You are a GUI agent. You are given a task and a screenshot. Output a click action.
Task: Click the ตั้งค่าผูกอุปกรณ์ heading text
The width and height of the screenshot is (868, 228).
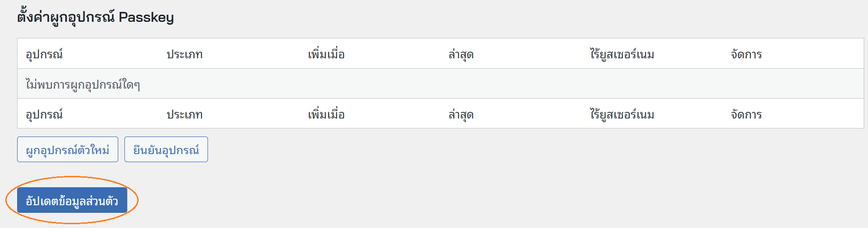(66, 18)
